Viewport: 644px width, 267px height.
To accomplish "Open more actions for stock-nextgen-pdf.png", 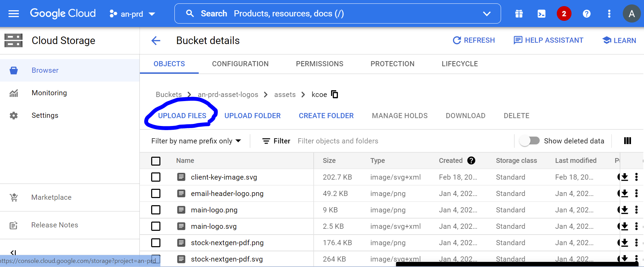I will coord(636,242).
